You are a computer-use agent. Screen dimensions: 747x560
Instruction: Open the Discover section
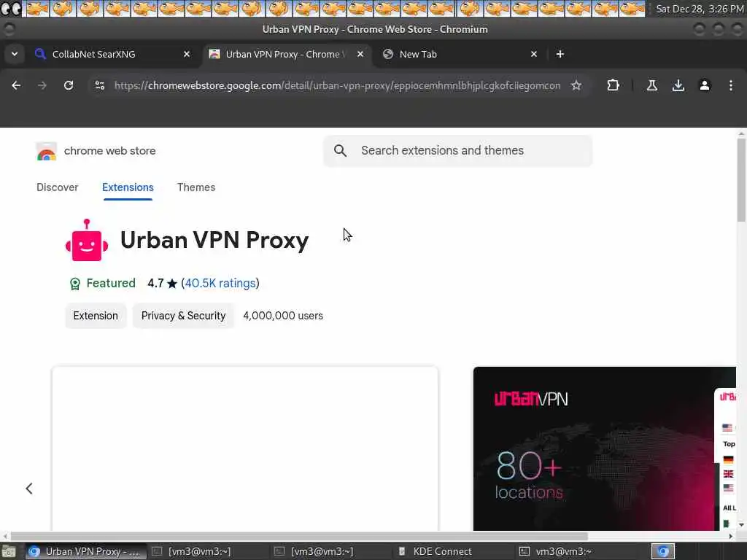(x=57, y=187)
